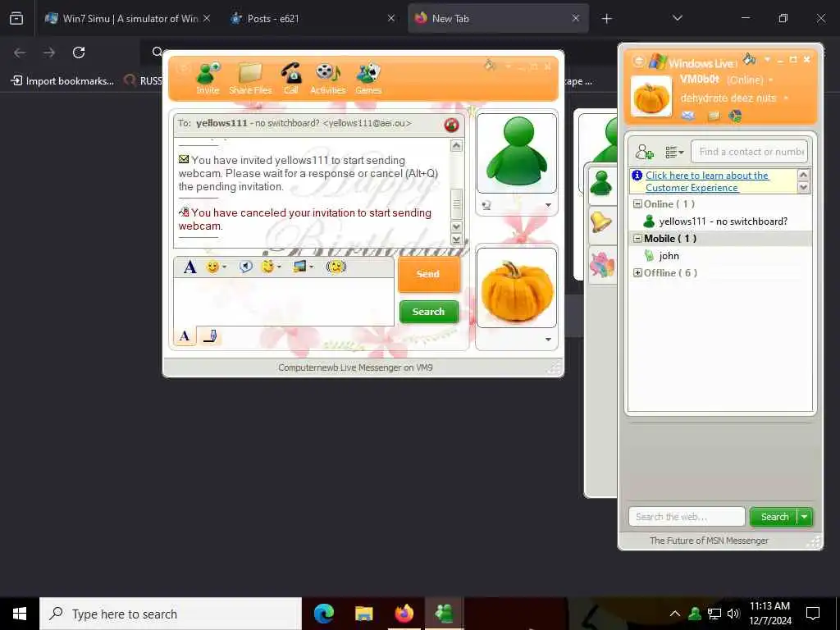Click the yellow bell alerts tab icon
Screen dimensions: 840x630
pos(601,221)
